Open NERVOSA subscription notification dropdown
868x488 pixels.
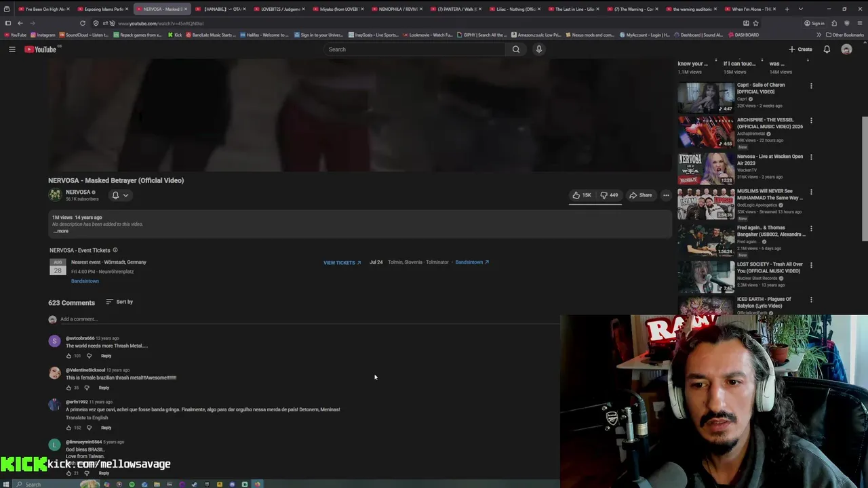point(120,195)
